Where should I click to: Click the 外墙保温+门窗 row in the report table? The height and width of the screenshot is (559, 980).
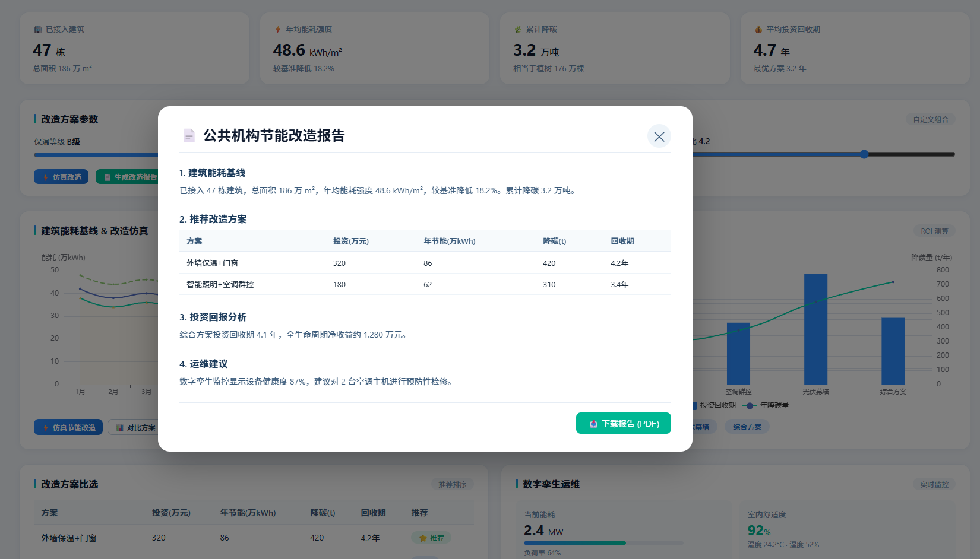coord(425,263)
